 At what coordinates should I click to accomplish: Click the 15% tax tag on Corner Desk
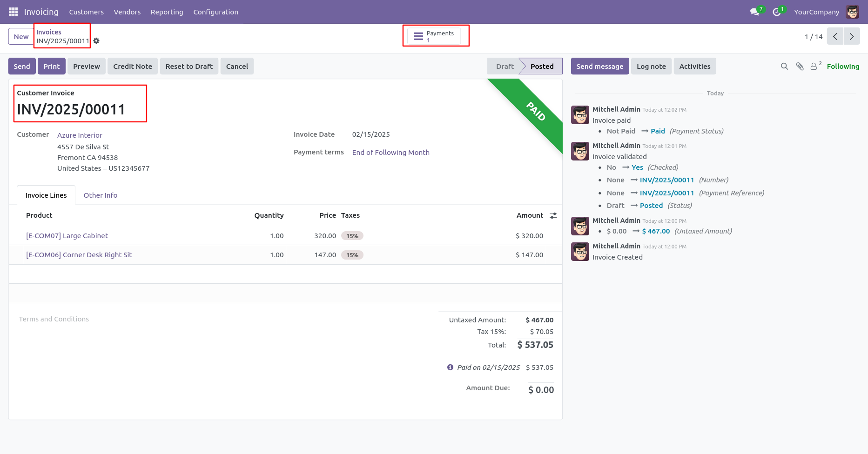click(352, 255)
